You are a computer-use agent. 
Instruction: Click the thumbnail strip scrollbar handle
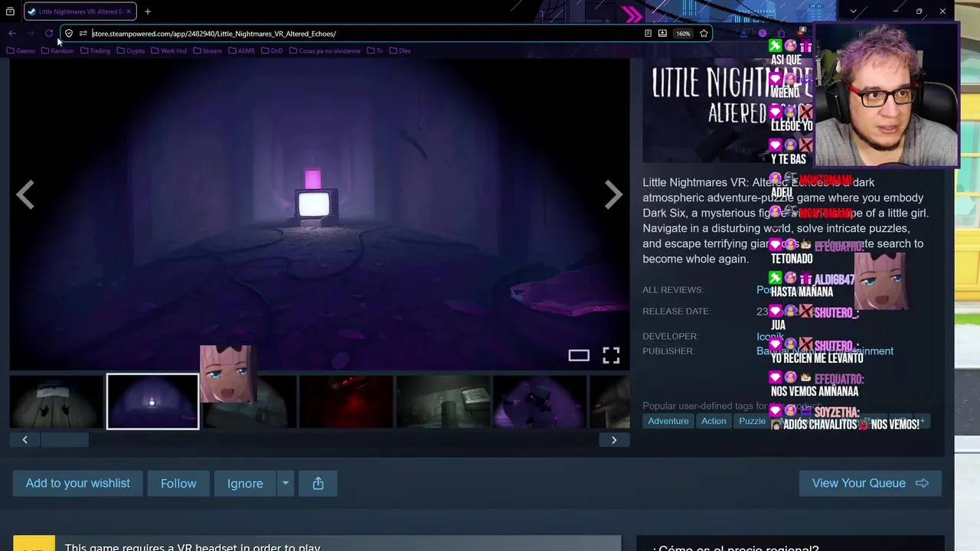[x=65, y=440]
